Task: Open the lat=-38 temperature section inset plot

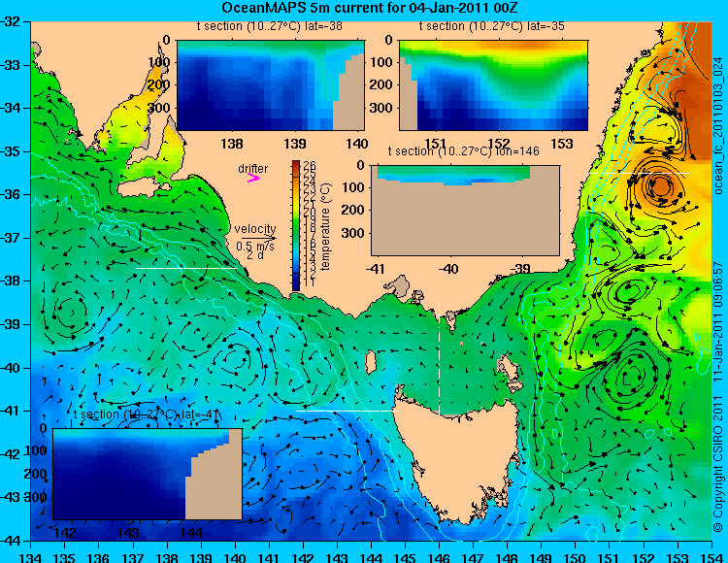Action: tap(271, 85)
